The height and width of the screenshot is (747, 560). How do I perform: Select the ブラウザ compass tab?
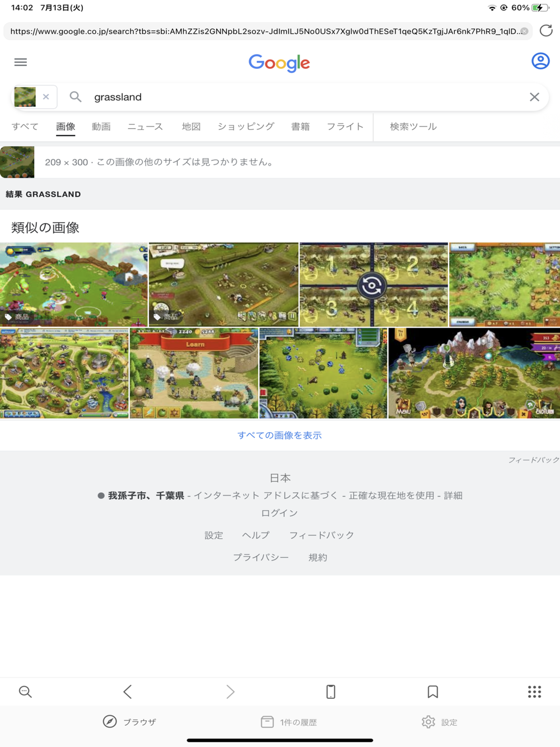point(129,722)
